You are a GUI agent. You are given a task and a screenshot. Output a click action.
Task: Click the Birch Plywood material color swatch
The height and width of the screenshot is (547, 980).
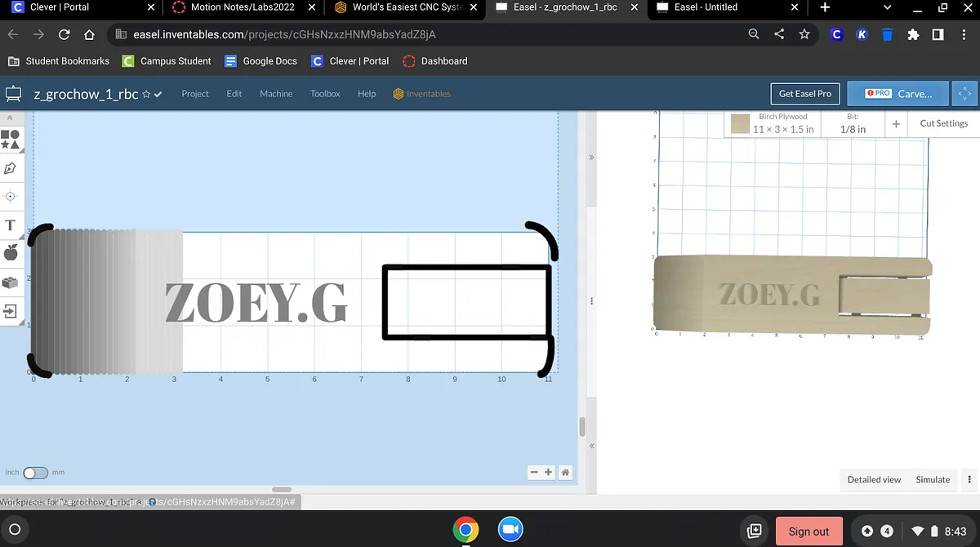[x=740, y=124]
